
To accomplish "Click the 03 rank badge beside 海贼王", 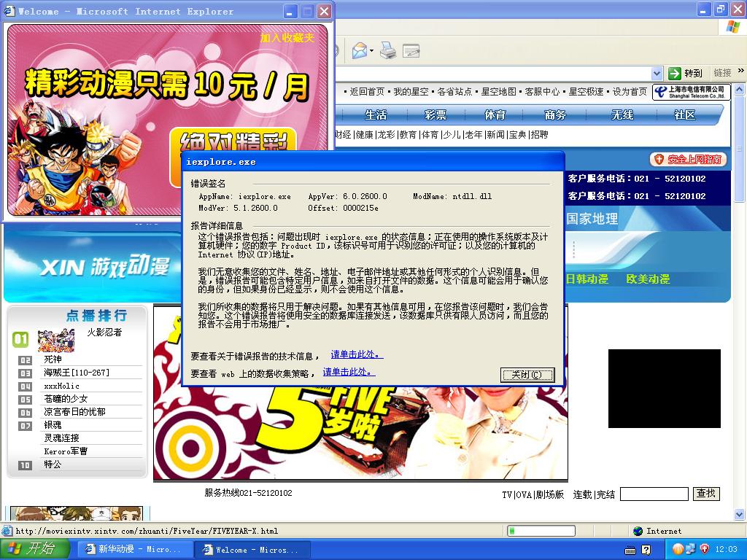I will click(x=25, y=373).
